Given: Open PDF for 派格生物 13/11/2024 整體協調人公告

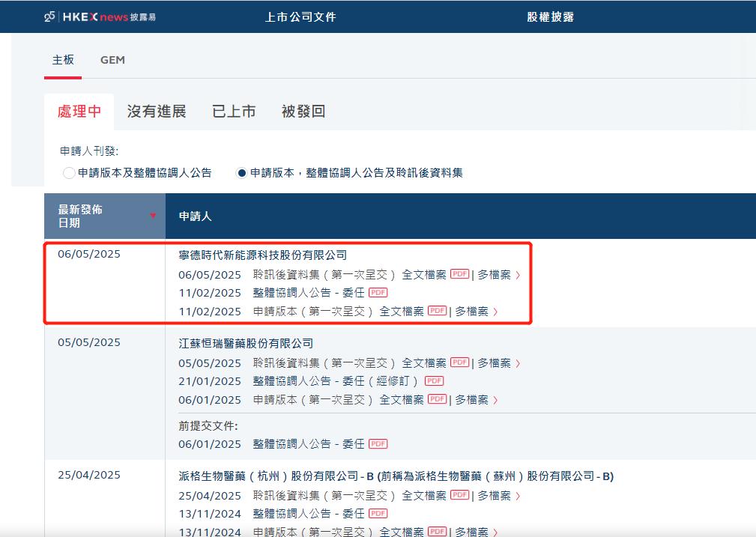Looking at the screenshot, I should click(378, 513).
